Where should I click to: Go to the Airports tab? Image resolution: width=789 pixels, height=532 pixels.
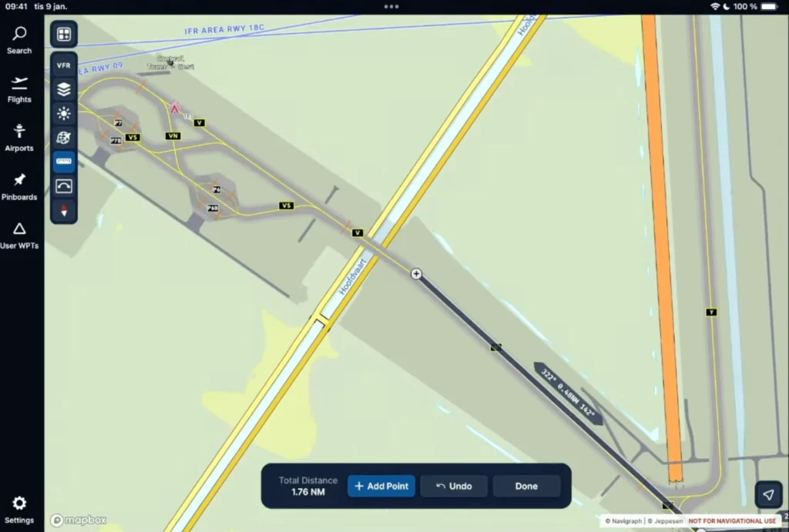19,138
